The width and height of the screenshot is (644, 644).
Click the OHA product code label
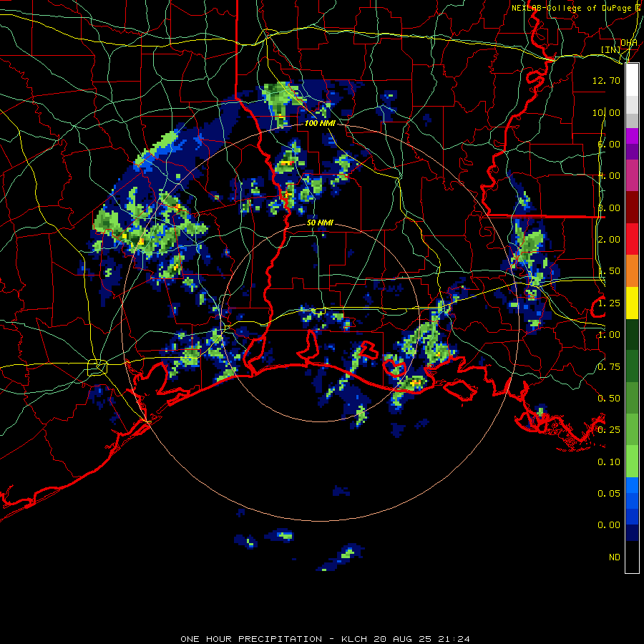tap(629, 42)
